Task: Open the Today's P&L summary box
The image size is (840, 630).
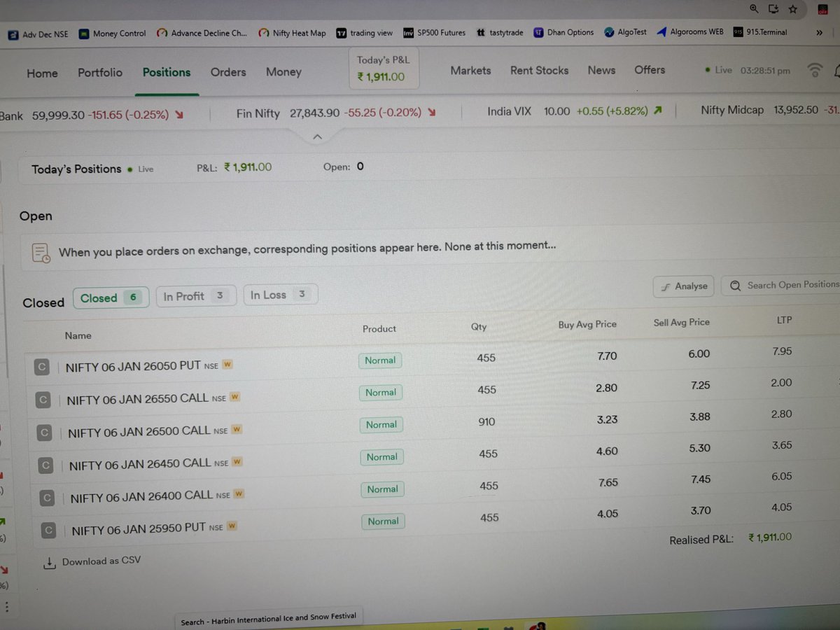Action: (384, 69)
